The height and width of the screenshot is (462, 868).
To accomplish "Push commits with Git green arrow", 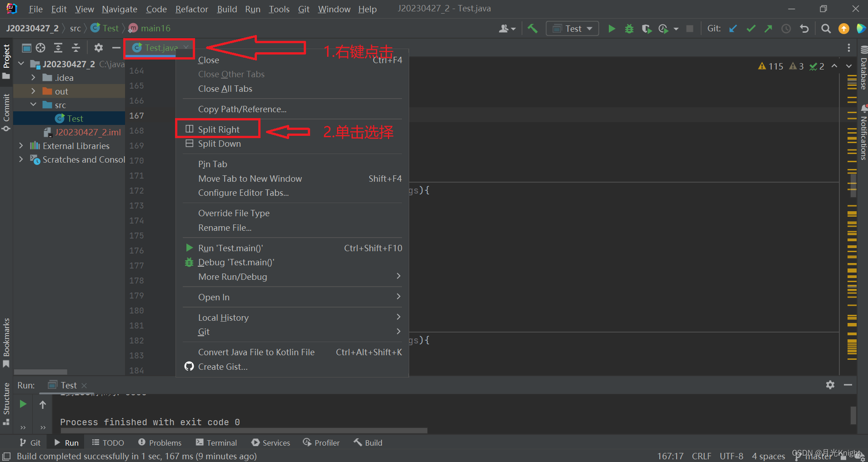I will pos(768,29).
